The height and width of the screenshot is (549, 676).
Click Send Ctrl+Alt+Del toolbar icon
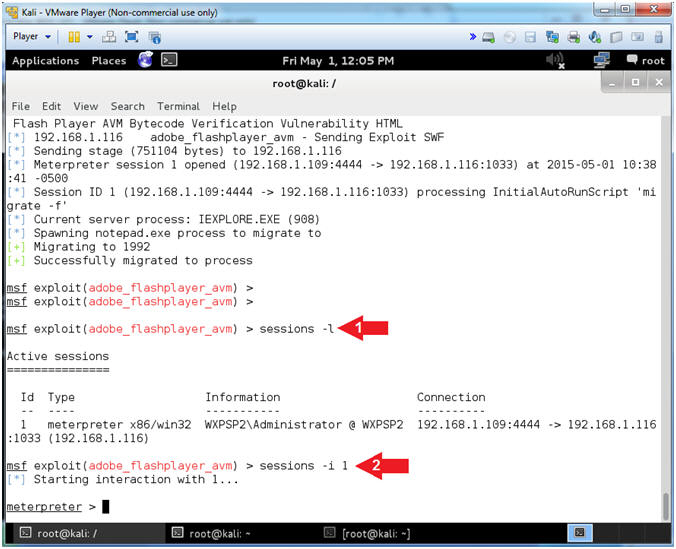click(109, 37)
